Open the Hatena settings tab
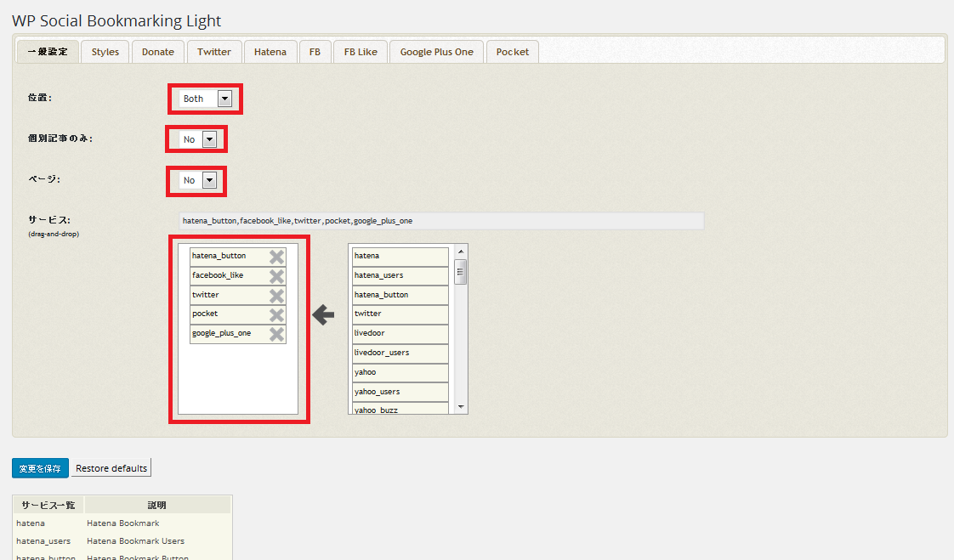Image resolution: width=954 pixels, height=560 pixels. click(x=270, y=52)
